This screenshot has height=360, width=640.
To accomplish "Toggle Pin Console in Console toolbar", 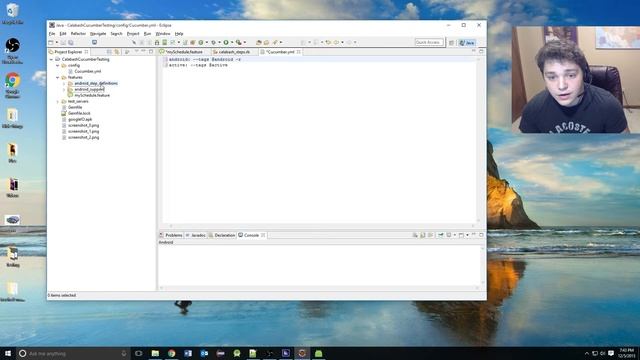I will click(440, 235).
